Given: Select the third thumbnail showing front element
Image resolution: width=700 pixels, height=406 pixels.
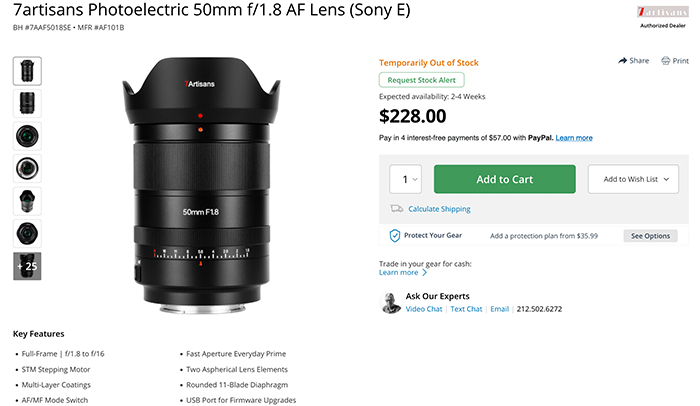Looking at the screenshot, I should point(27,136).
